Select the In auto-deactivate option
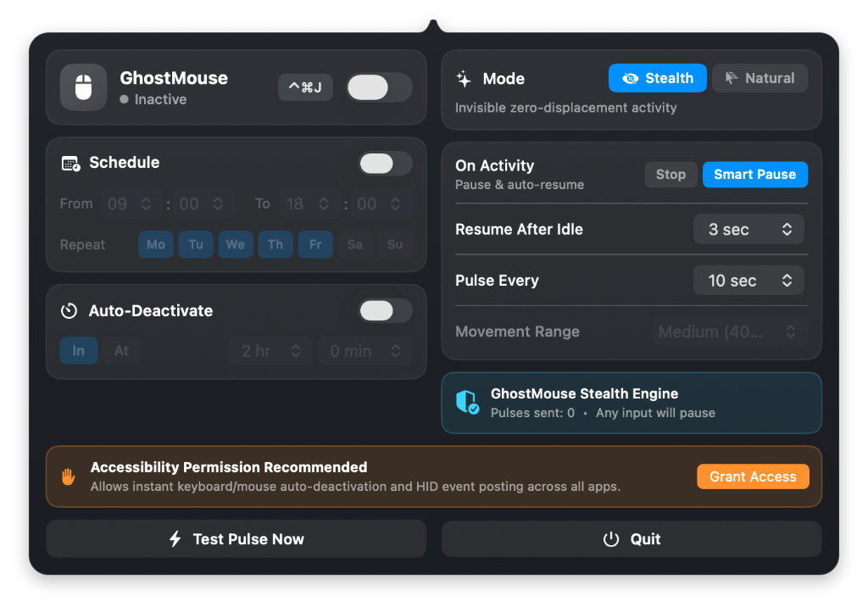 point(79,350)
